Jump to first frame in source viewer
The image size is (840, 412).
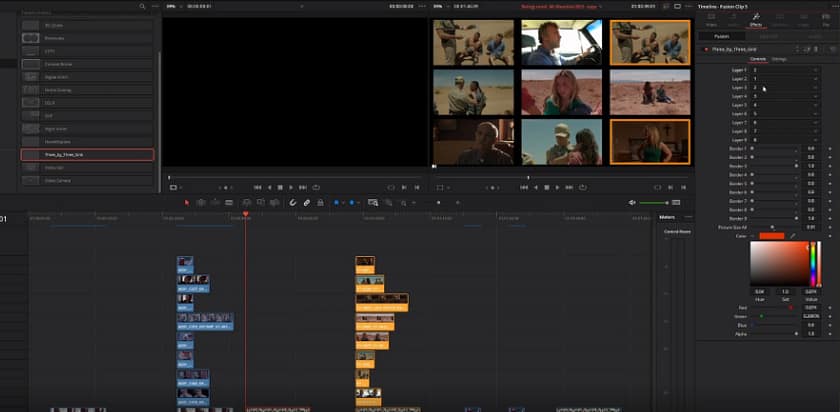pyautogui.click(x=257, y=188)
